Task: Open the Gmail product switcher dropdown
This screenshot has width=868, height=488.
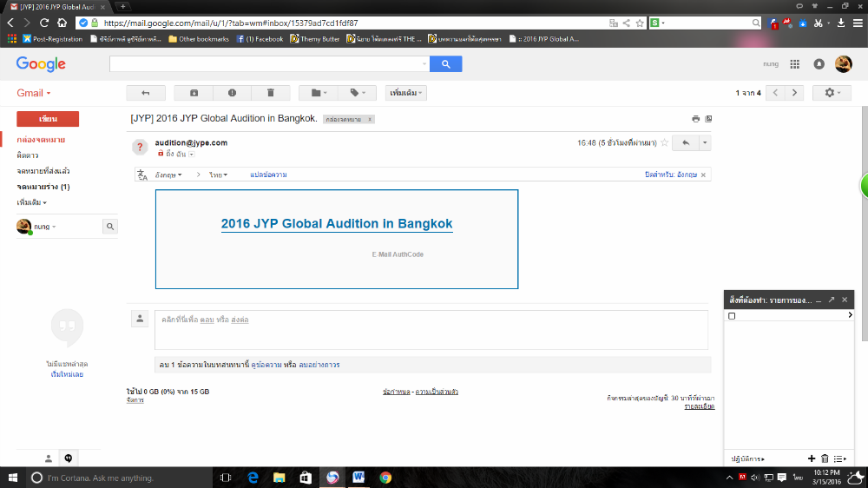Action: [x=34, y=93]
